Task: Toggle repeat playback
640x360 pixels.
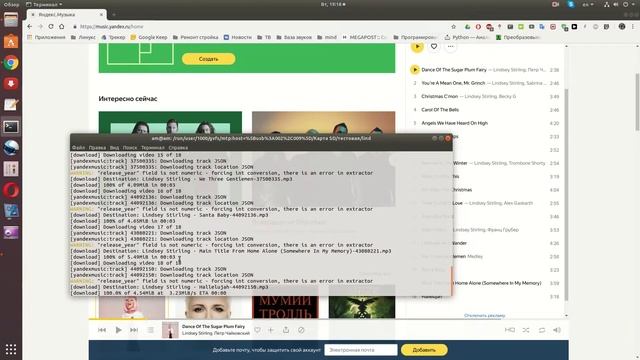Action: click(x=542, y=330)
